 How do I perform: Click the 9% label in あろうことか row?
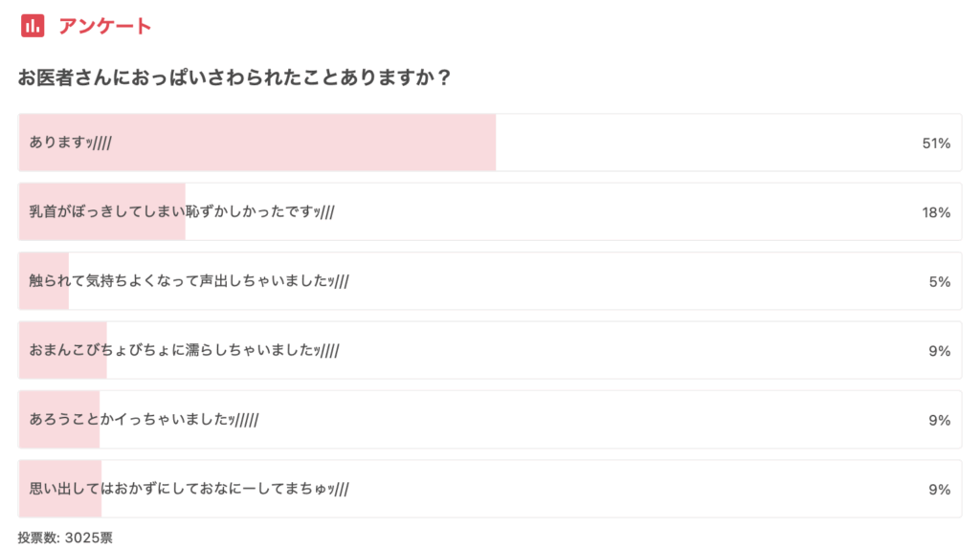point(940,420)
